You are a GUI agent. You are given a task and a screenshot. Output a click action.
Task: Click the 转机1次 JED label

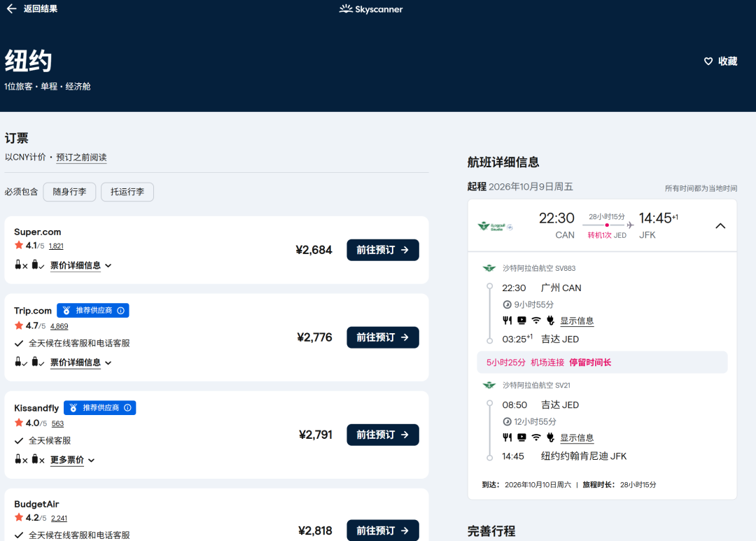(606, 235)
